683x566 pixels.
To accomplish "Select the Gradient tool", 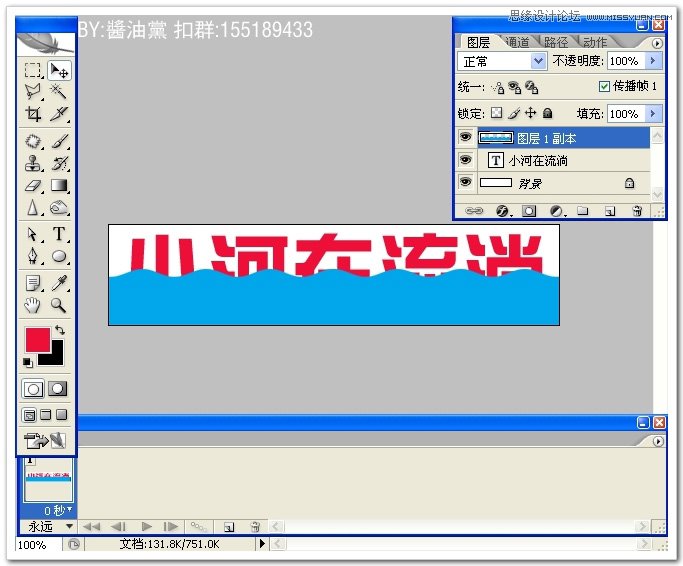I will (59, 186).
